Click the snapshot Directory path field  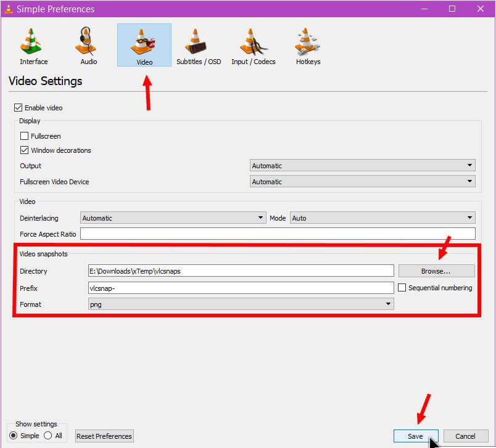pos(241,271)
